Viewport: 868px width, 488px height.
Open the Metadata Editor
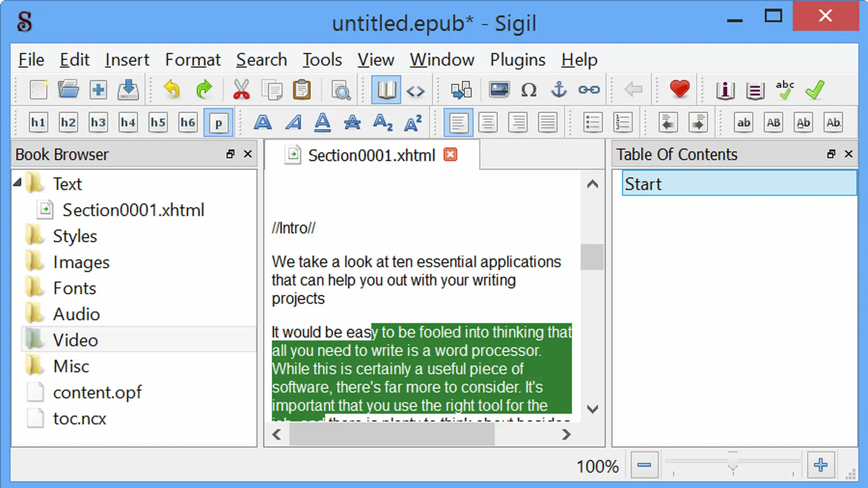(725, 90)
